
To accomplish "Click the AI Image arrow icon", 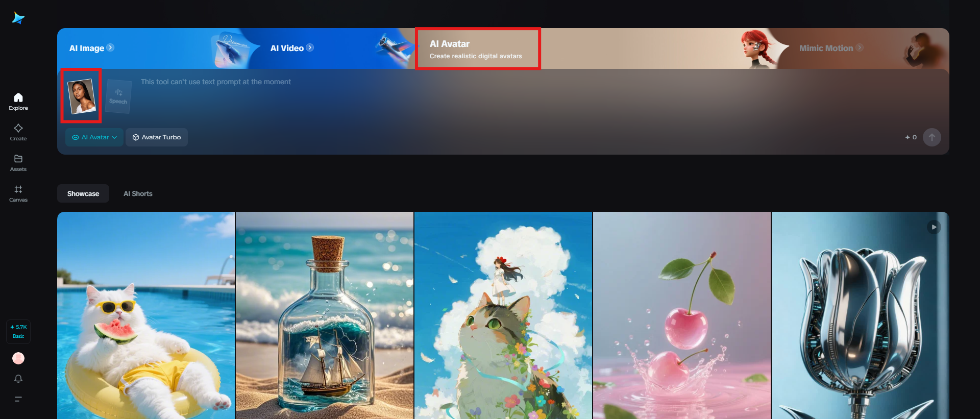I will (110, 47).
